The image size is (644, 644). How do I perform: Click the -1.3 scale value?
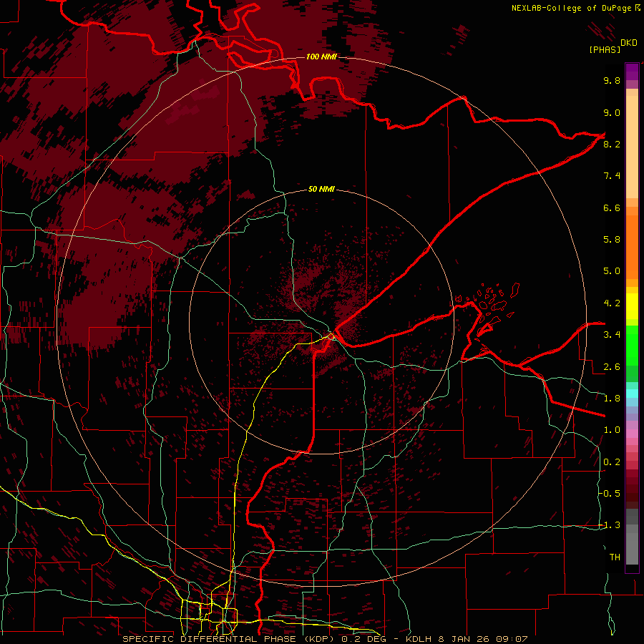(x=610, y=525)
